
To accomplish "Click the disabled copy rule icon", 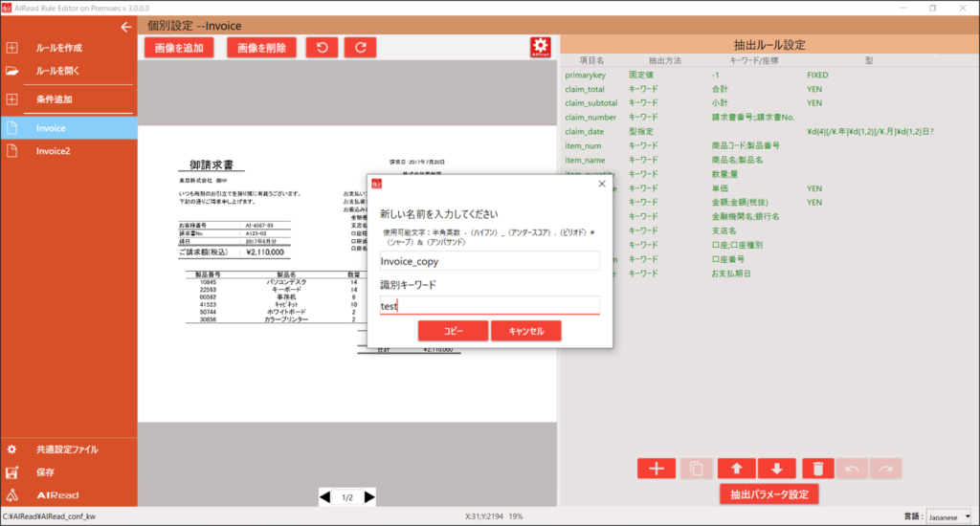I will [x=697, y=469].
